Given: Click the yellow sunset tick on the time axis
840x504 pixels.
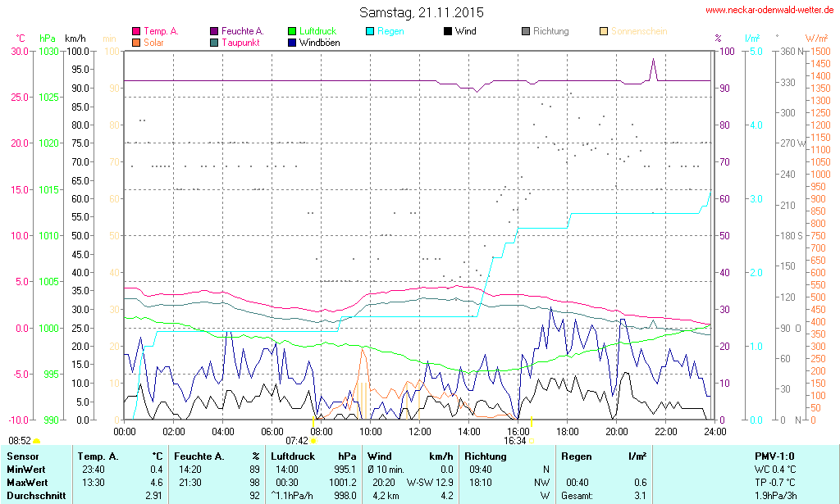Looking at the screenshot, I should 532,422.
